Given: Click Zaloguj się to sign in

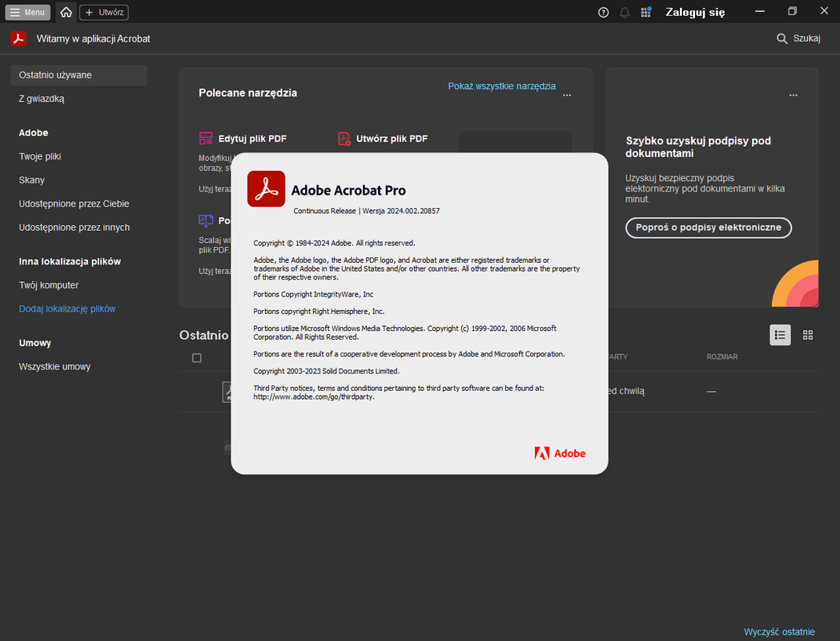Looking at the screenshot, I should pos(695,12).
